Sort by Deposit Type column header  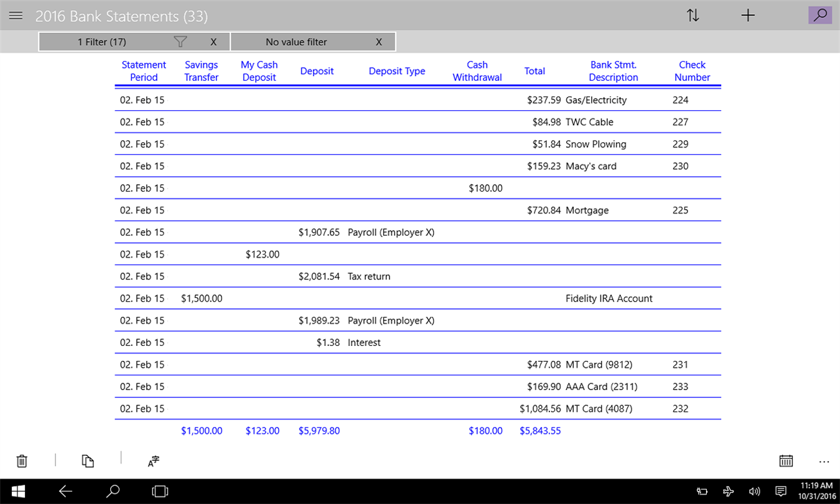pyautogui.click(x=397, y=71)
